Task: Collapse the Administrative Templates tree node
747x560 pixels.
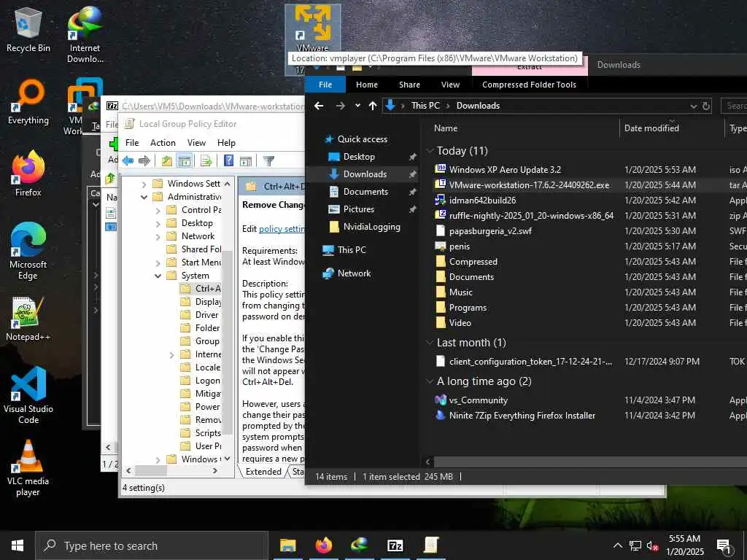Action: coord(144,197)
